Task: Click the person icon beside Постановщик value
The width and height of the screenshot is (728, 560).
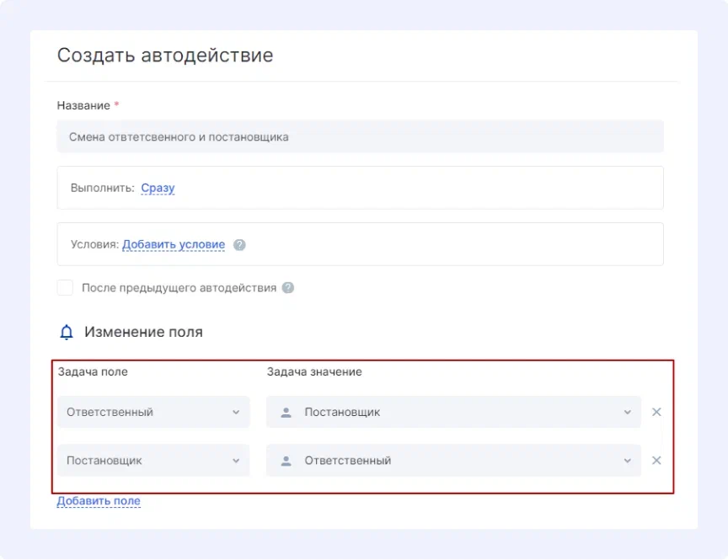Action: 286,412
